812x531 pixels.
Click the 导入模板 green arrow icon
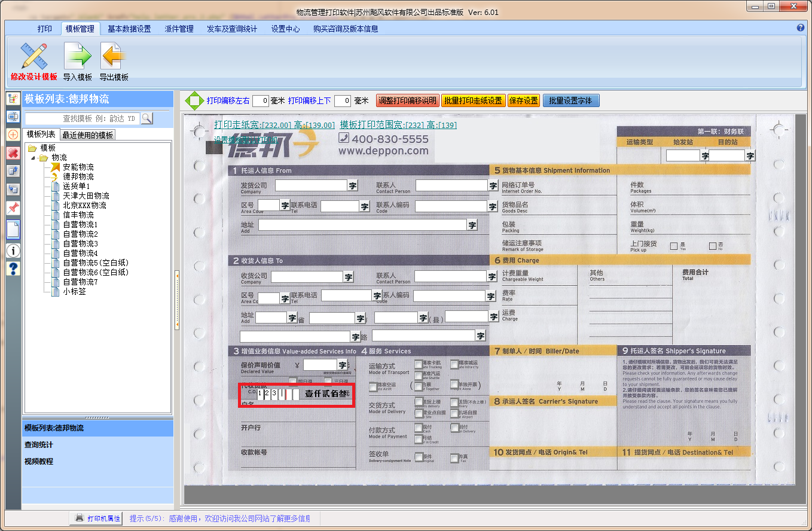point(78,56)
